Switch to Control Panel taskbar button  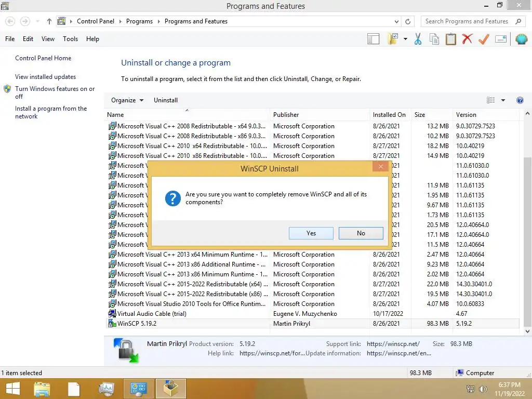tap(138, 389)
